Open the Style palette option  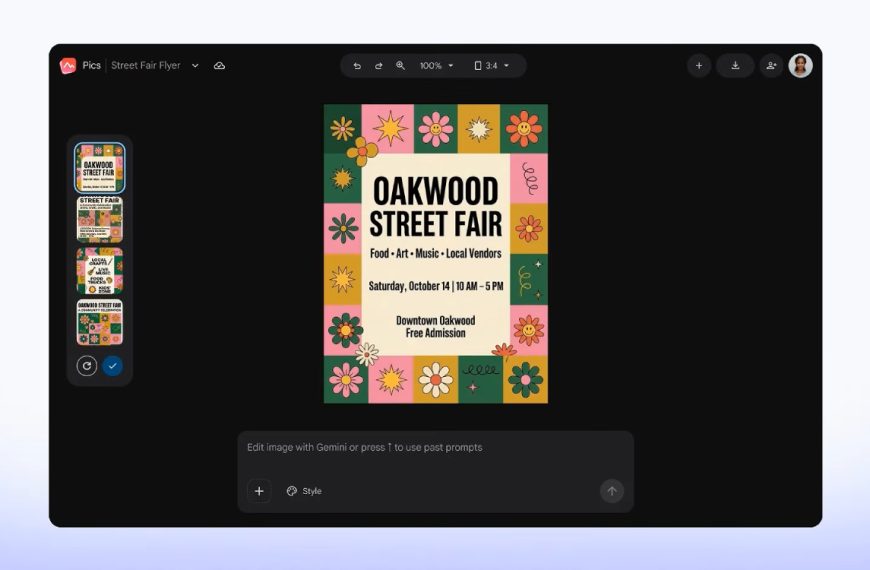pos(304,491)
